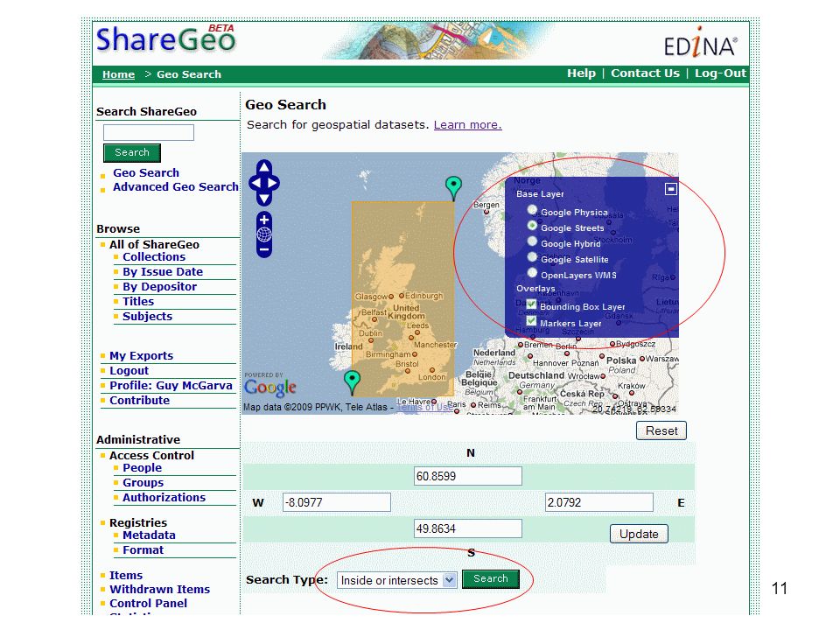Open Advanced Geo Search sidebar link

pyautogui.click(x=175, y=187)
